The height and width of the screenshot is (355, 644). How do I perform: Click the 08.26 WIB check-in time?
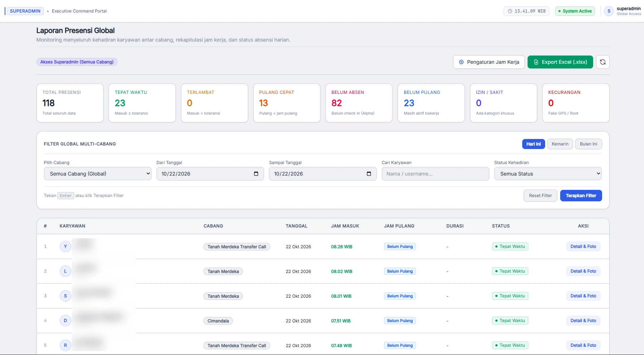tap(342, 247)
